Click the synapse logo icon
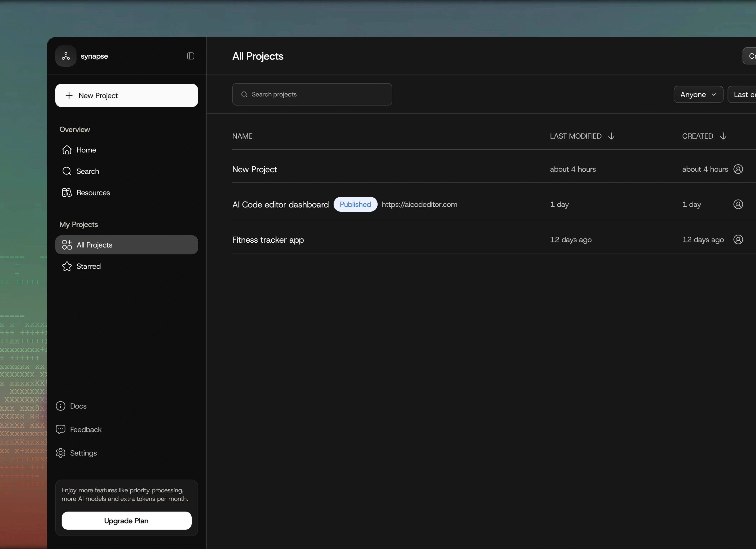Image resolution: width=756 pixels, height=549 pixels. click(x=66, y=56)
